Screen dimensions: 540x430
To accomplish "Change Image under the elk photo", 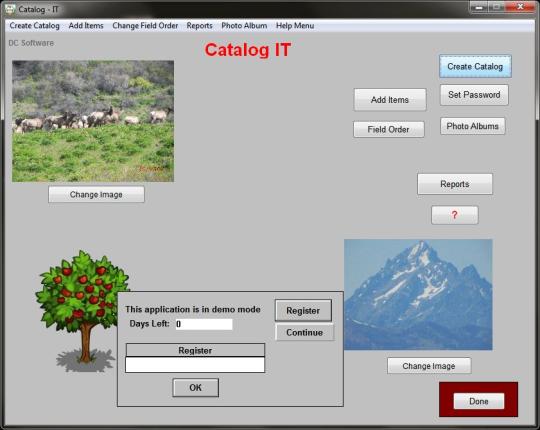I will [96, 195].
